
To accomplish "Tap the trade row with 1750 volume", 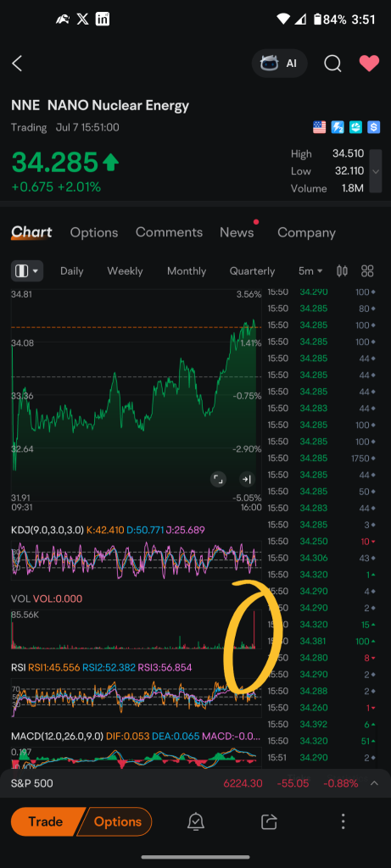I will coord(322,459).
